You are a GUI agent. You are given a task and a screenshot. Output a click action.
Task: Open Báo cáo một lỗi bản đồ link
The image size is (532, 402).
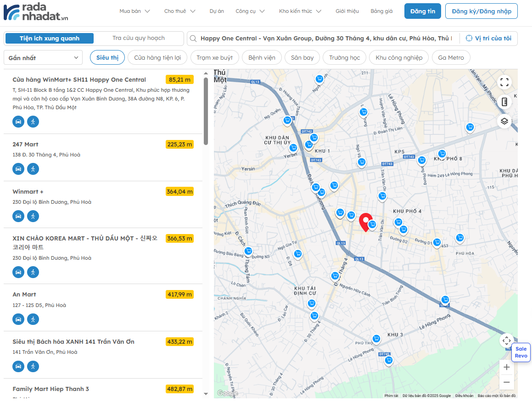pos(496,396)
